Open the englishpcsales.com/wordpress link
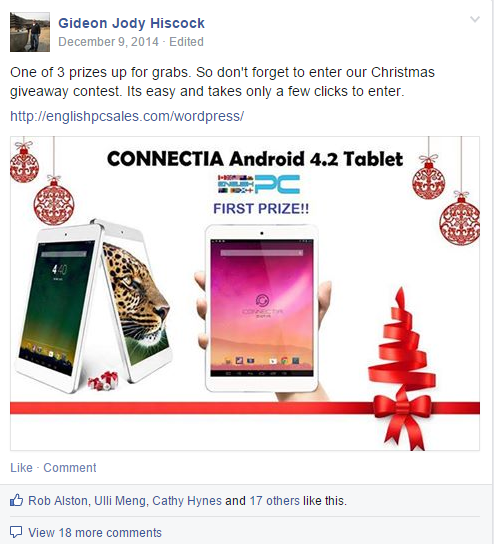The height and width of the screenshot is (544, 494). pos(127,116)
